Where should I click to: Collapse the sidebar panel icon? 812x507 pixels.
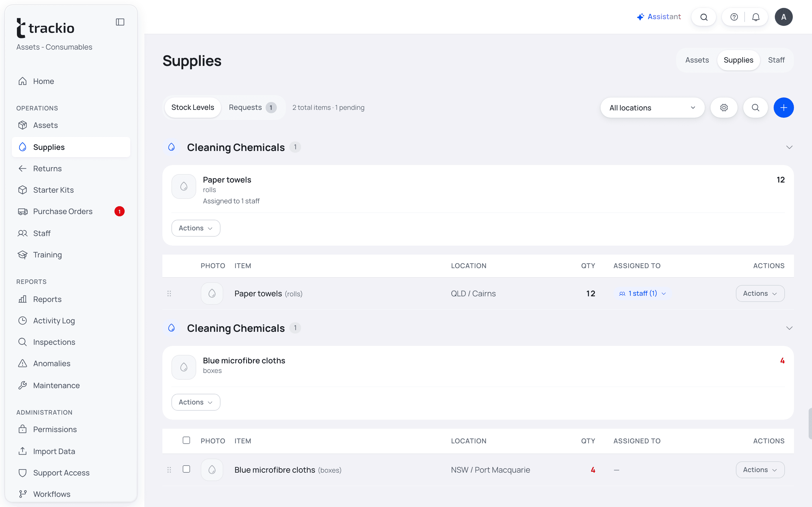[120, 22]
